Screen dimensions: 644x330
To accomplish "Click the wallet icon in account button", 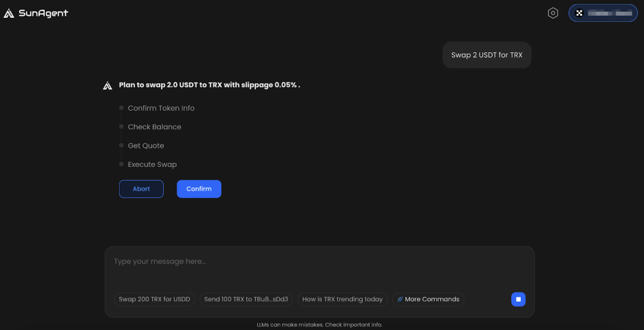I will 580,13.
